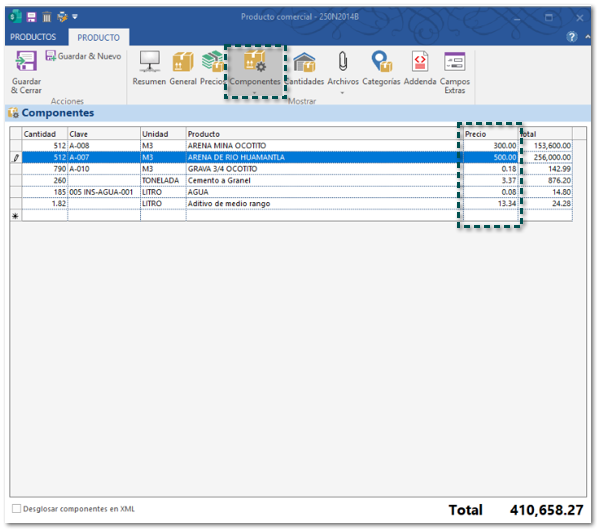Open the quick access toolbar dropdown

pos(75,17)
